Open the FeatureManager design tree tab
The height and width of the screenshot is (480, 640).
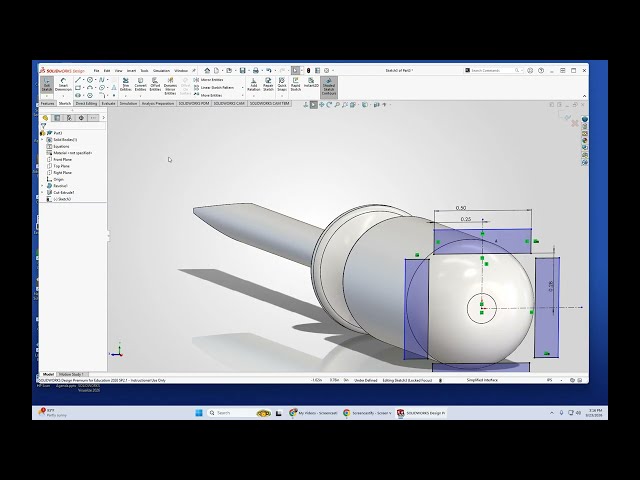point(45,118)
